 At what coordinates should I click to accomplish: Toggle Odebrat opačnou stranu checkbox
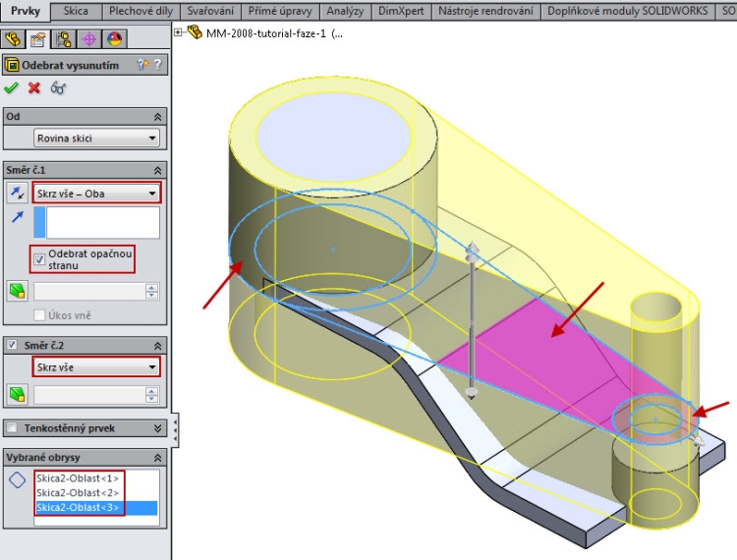[39, 259]
